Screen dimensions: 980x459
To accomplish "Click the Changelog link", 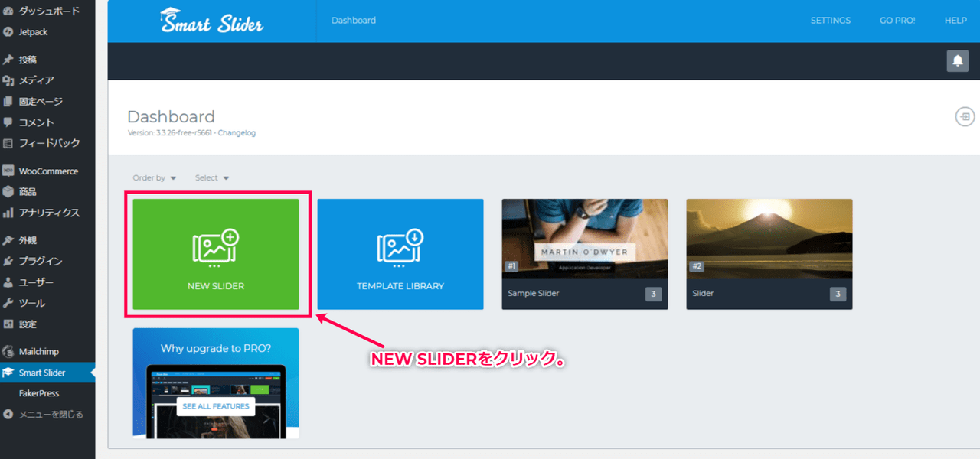I will [x=238, y=133].
